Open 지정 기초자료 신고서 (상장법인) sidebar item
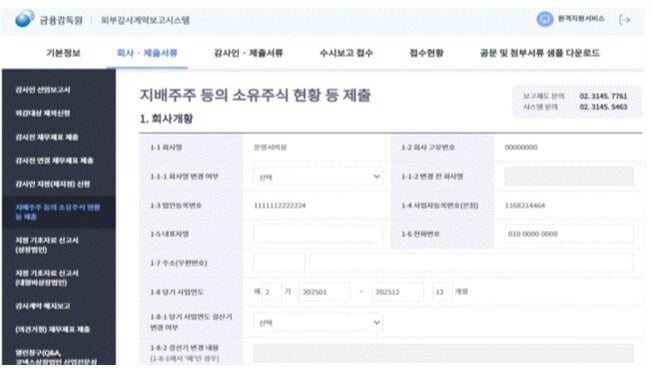This screenshot has height=368, width=653. pos(47,245)
